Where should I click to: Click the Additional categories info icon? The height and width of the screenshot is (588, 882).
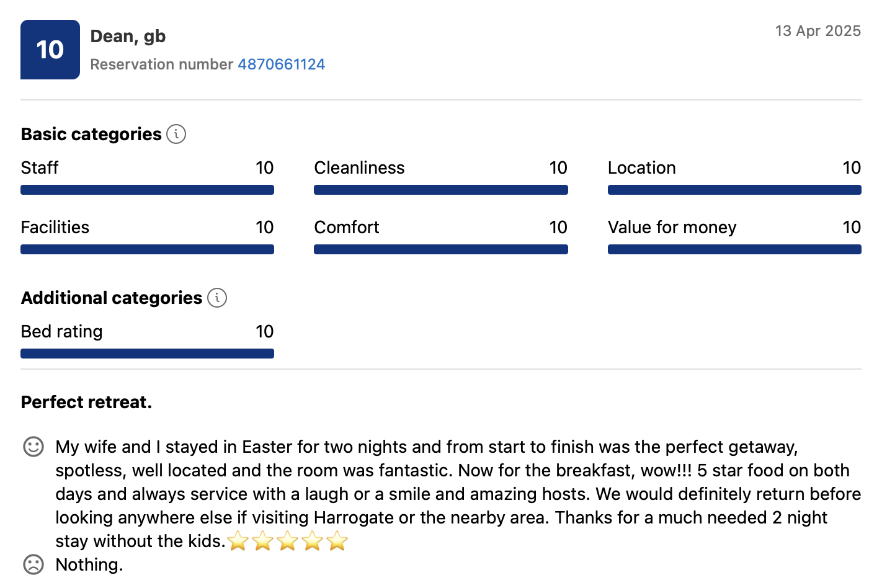[217, 298]
